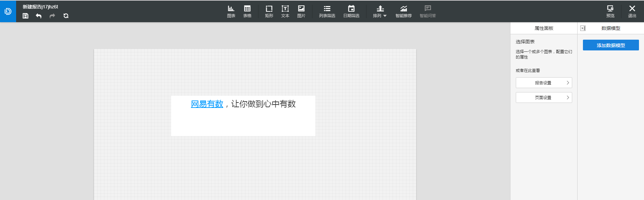
Task: Switch to the 数据模型 tab
Action: (611, 28)
